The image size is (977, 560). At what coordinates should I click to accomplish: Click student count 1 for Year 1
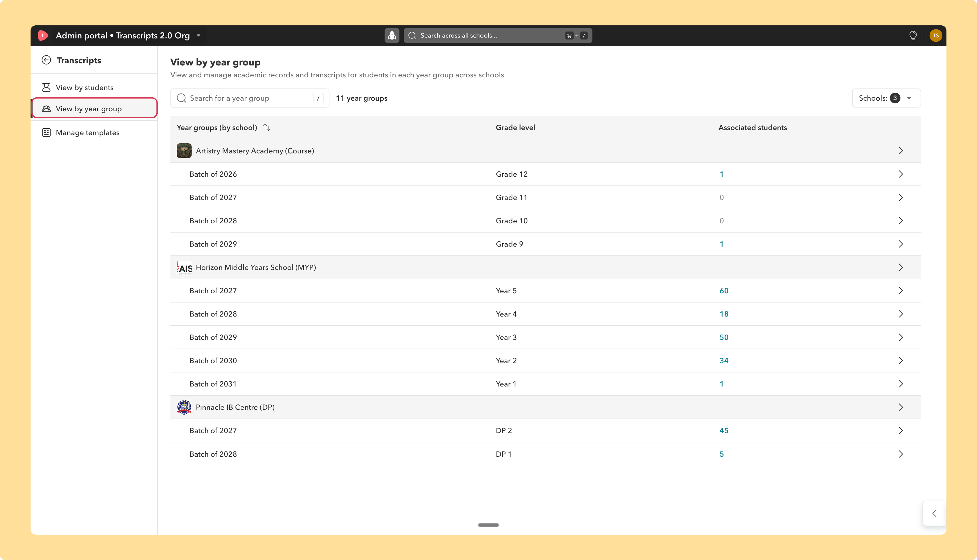click(x=721, y=384)
